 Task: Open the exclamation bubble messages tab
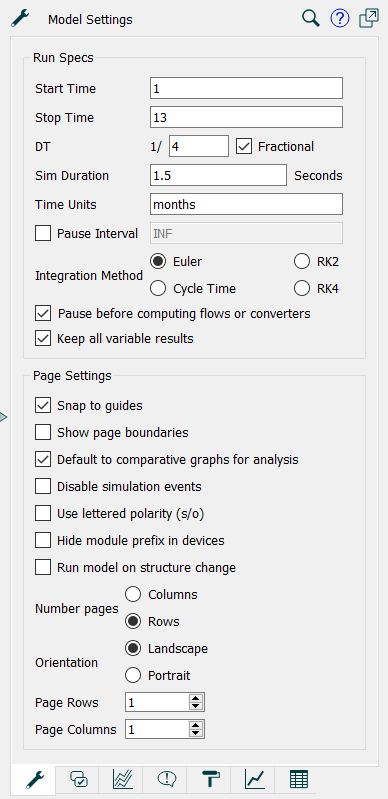tap(166, 779)
